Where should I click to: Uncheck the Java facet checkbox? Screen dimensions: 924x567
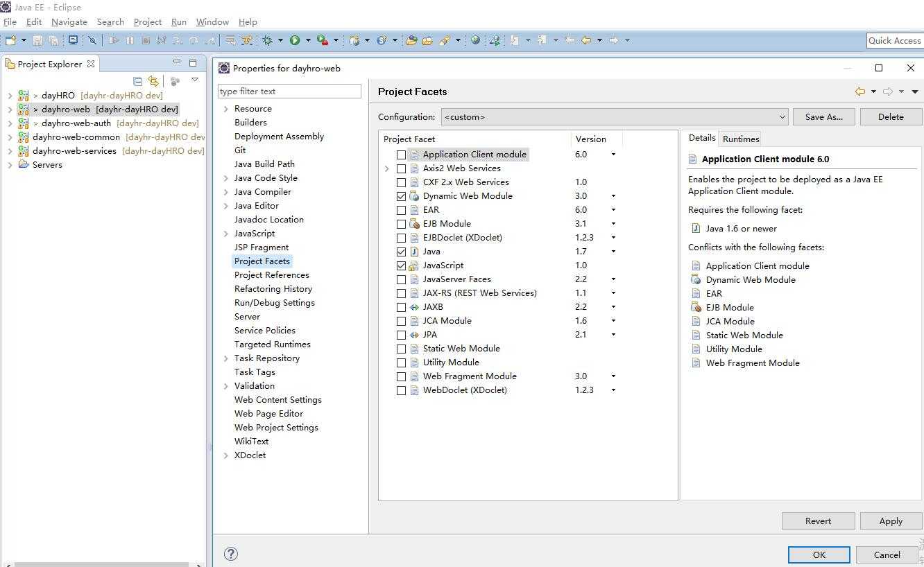(401, 252)
